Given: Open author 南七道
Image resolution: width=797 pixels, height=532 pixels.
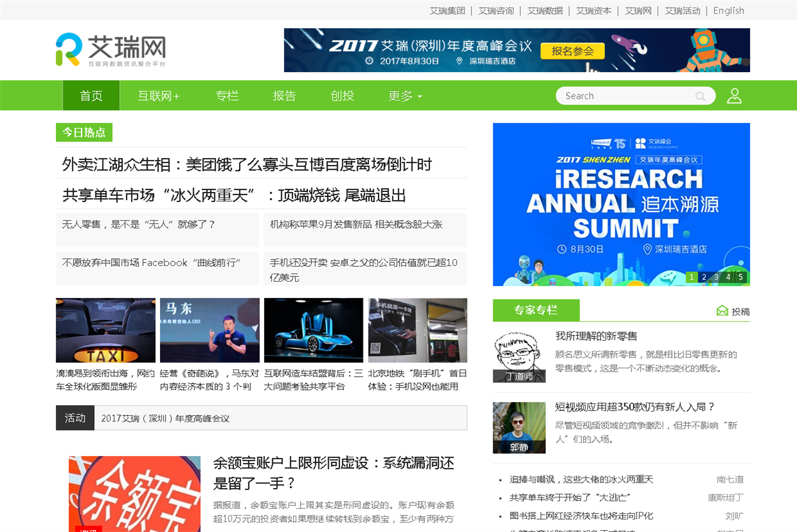Looking at the screenshot, I should coord(730,479).
